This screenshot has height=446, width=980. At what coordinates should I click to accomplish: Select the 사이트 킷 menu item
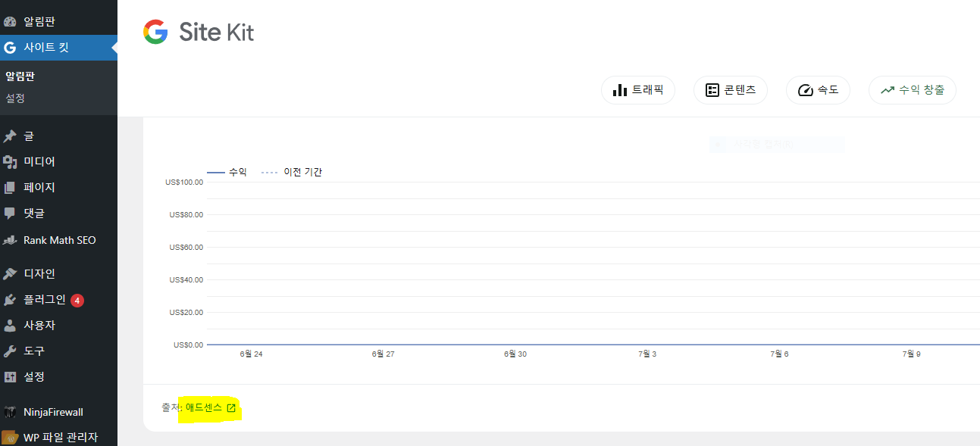(x=58, y=47)
